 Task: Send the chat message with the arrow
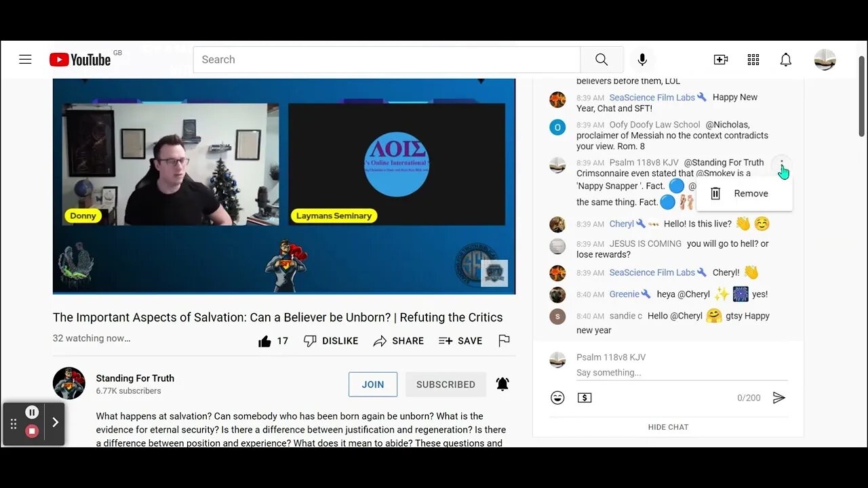[x=779, y=398]
